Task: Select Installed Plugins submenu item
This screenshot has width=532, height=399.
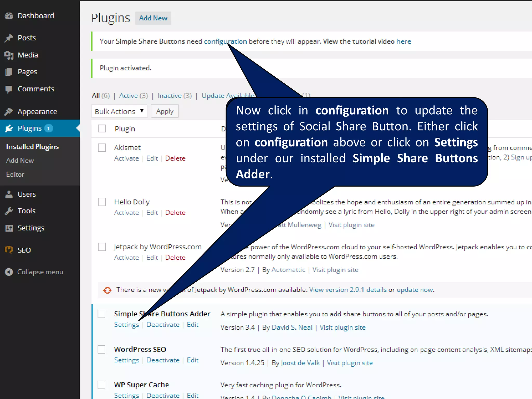Action: [32, 147]
